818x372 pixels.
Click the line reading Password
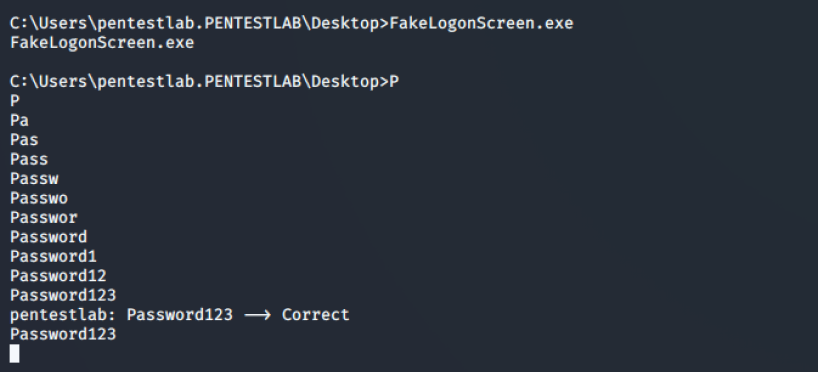click(49, 237)
